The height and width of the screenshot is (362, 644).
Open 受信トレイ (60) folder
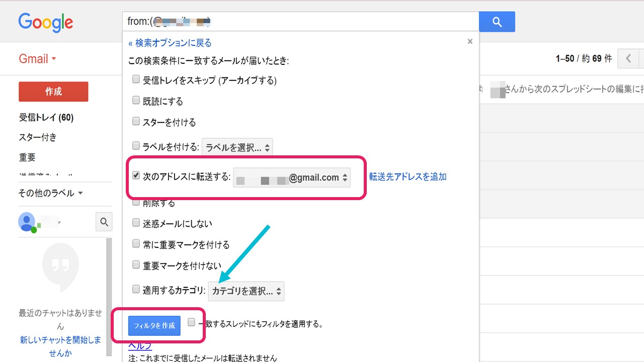(46, 118)
